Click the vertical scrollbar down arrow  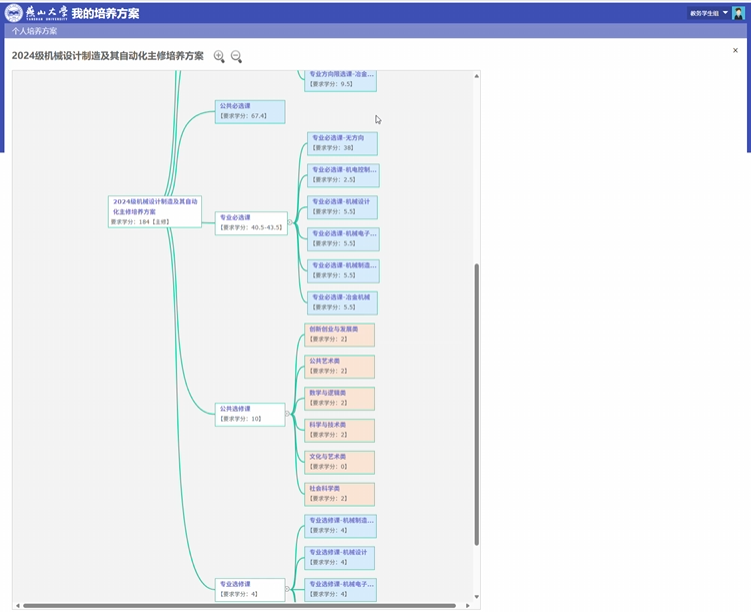(477, 597)
